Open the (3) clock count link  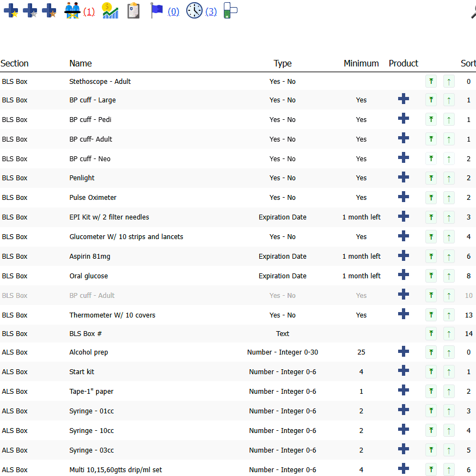211,12
